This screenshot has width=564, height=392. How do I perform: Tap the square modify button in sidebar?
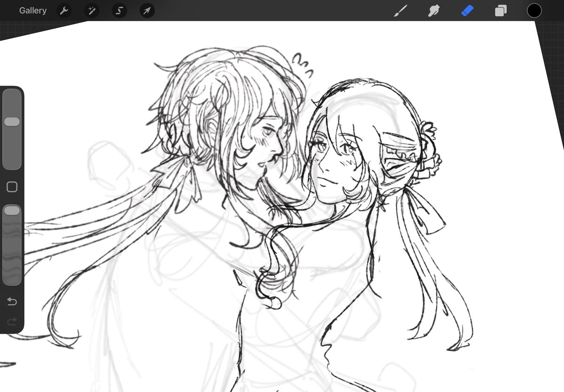(12, 187)
